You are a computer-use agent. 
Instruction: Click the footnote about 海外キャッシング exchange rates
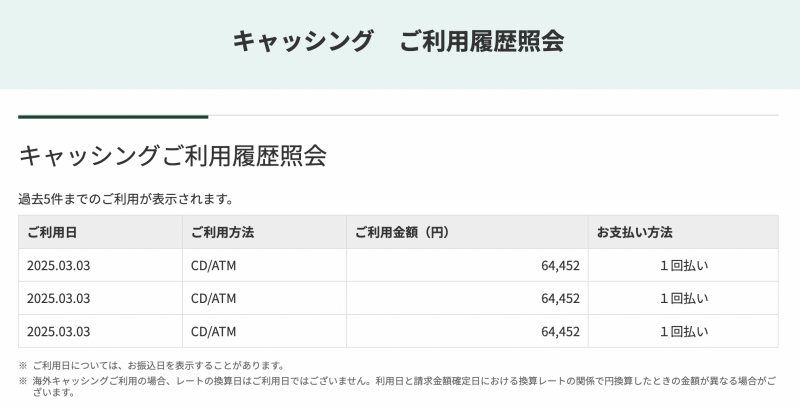[x=400, y=381]
